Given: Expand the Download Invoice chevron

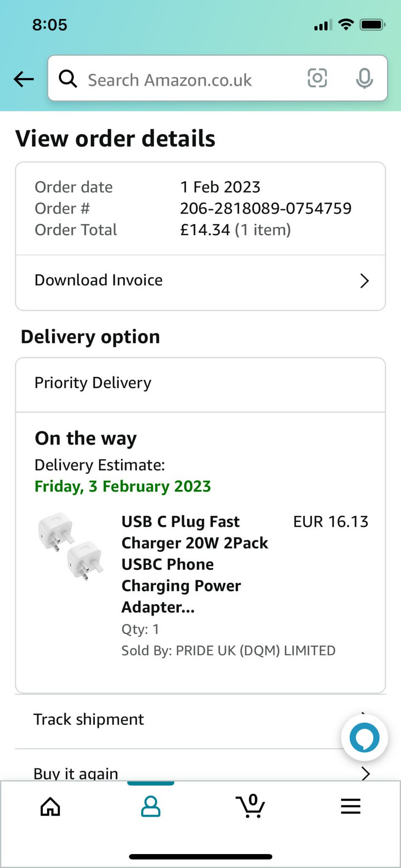Looking at the screenshot, I should (364, 281).
